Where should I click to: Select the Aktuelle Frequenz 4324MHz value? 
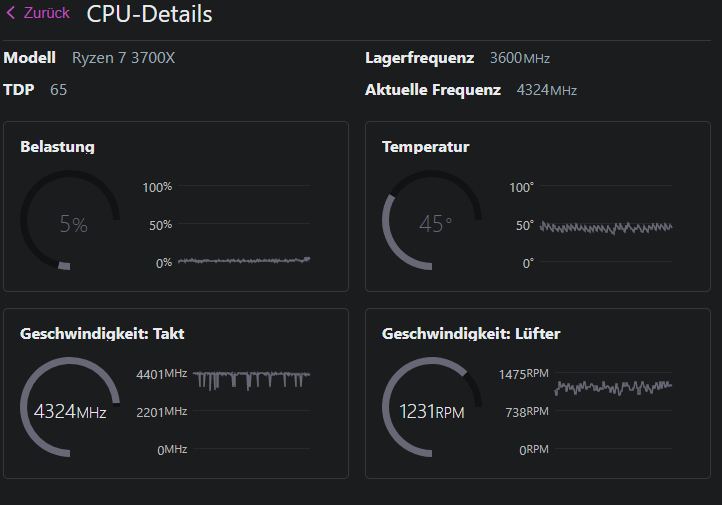coord(546,90)
